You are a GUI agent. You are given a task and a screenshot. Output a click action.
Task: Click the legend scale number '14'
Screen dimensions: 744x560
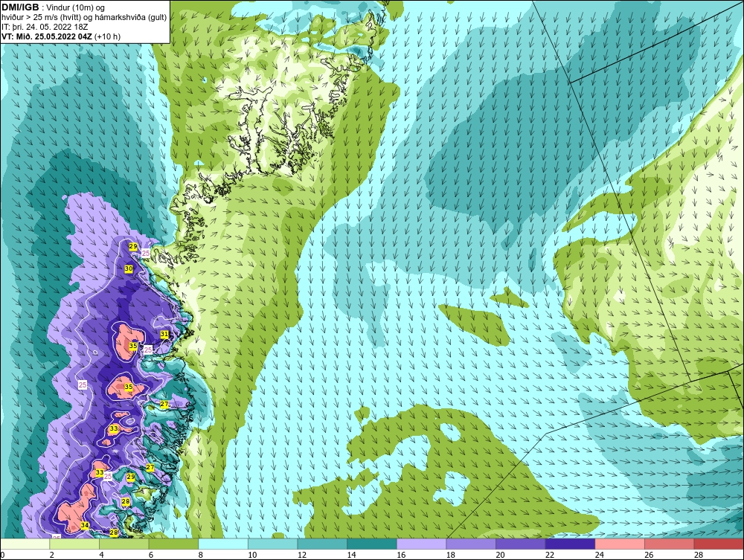(x=352, y=555)
